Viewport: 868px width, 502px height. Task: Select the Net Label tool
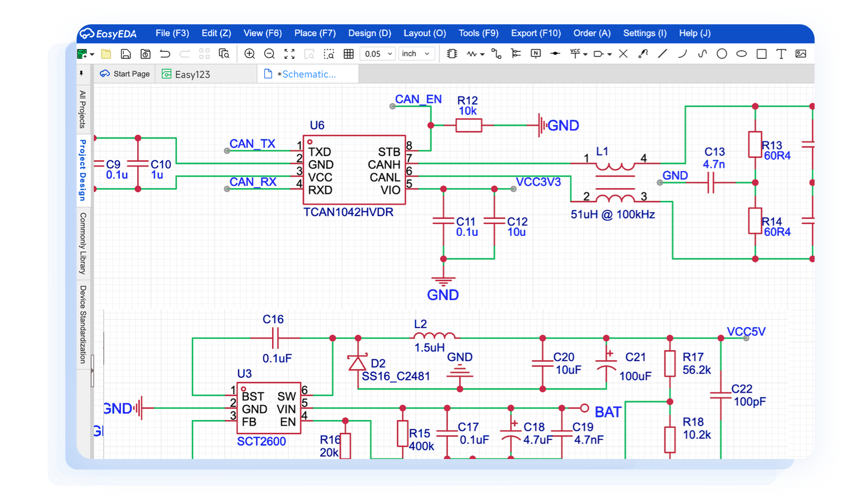[535, 54]
